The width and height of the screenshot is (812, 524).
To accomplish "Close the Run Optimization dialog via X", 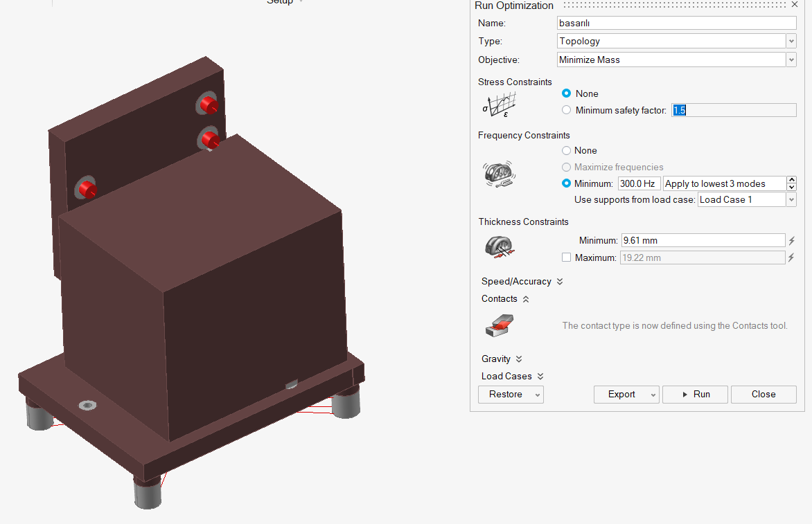I will tap(795, 5).
